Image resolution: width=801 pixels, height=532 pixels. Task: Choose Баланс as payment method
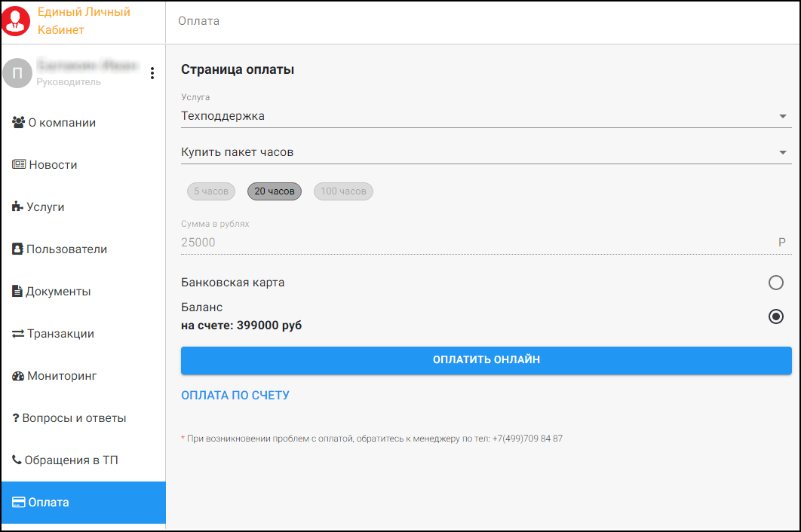(776, 316)
